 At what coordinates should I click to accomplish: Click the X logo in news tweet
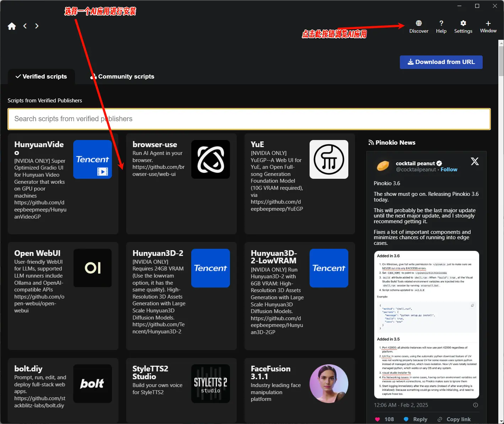pos(474,162)
